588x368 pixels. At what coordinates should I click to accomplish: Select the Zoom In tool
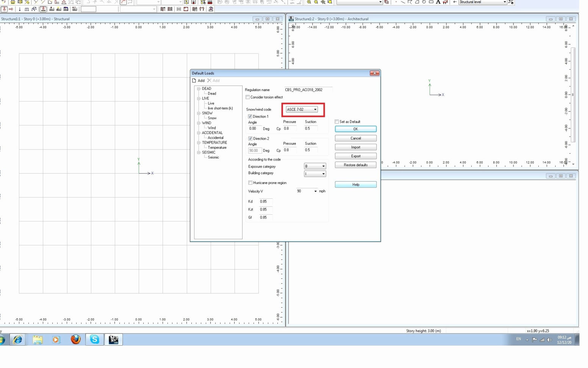[x=308, y=2]
